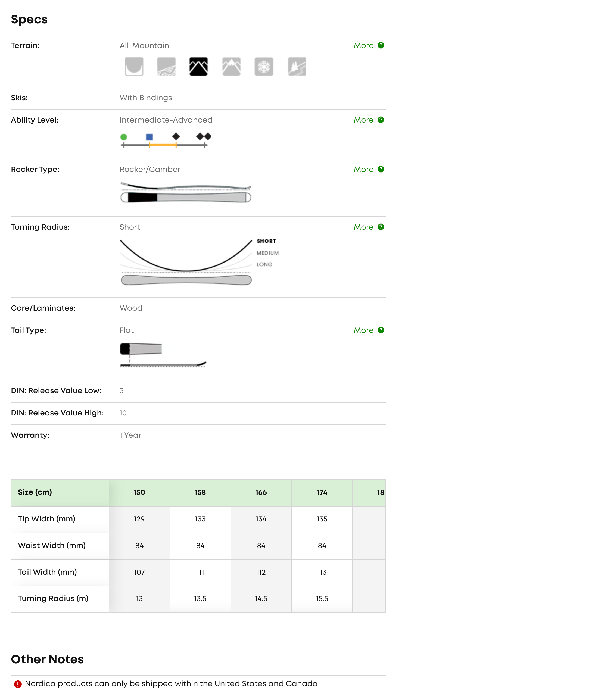
Task: Click the groomed-trail carving terrain icon
Action: tap(166, 66)
